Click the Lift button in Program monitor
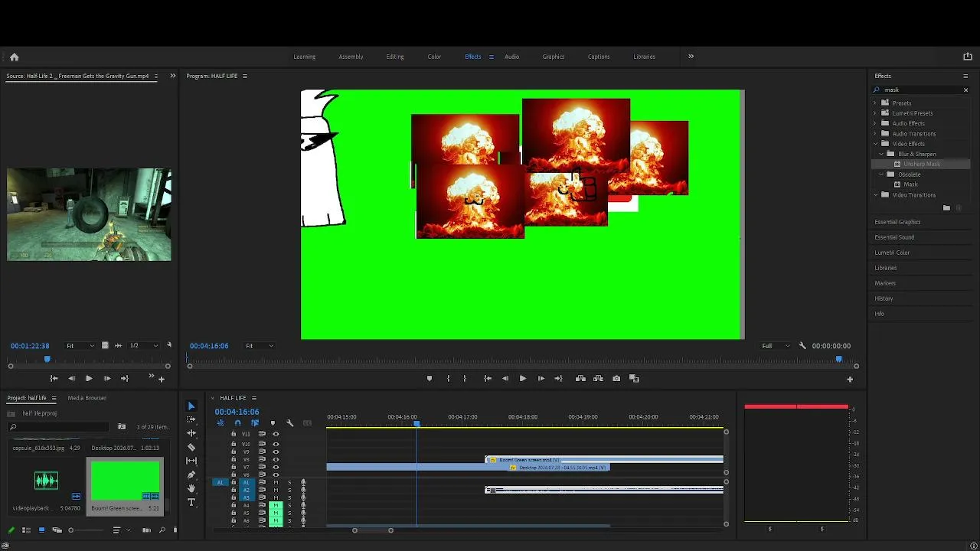Image resolution: width=980 pixels, height=551 pixels. (x=580, y=378)
